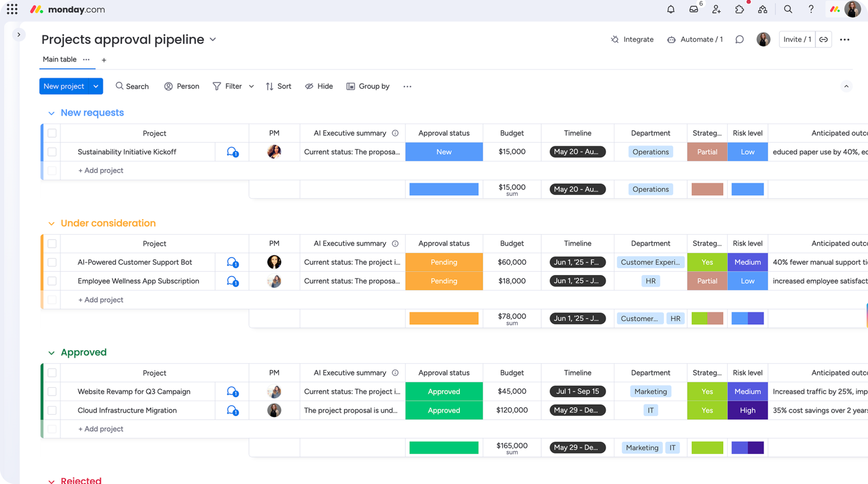Open the Integrate button

[632, 40]
